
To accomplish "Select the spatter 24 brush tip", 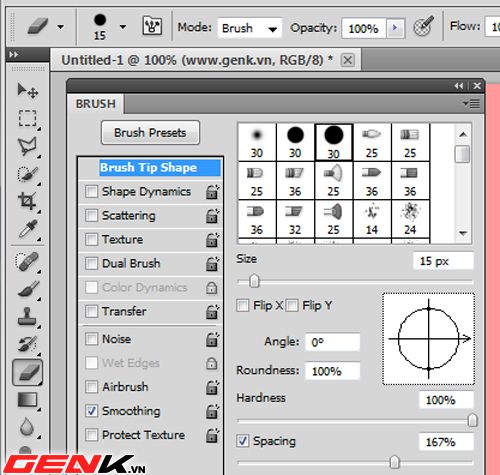I will click(x=410, y=219).
